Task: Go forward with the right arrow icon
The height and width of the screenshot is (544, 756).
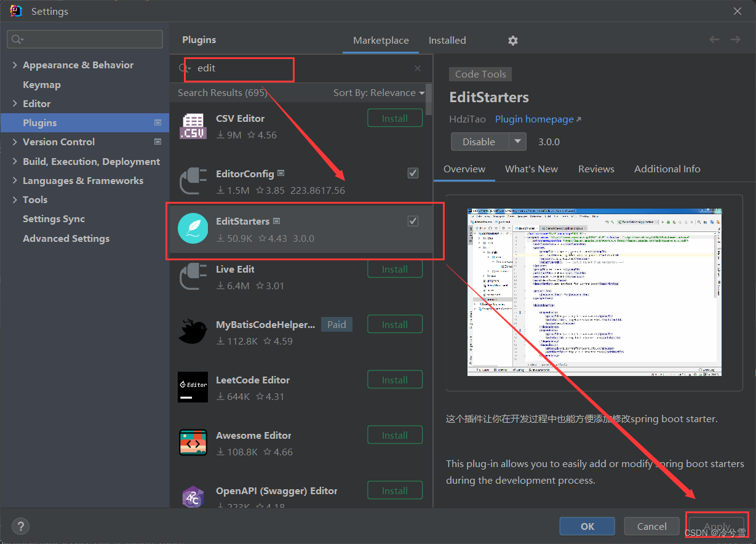Action: point(735,39)
